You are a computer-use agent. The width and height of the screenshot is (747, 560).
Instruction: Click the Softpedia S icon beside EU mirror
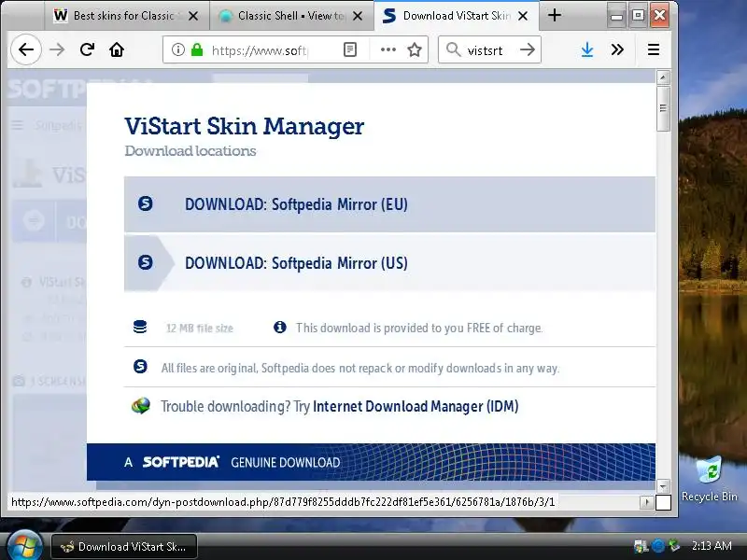pos(146,203)
